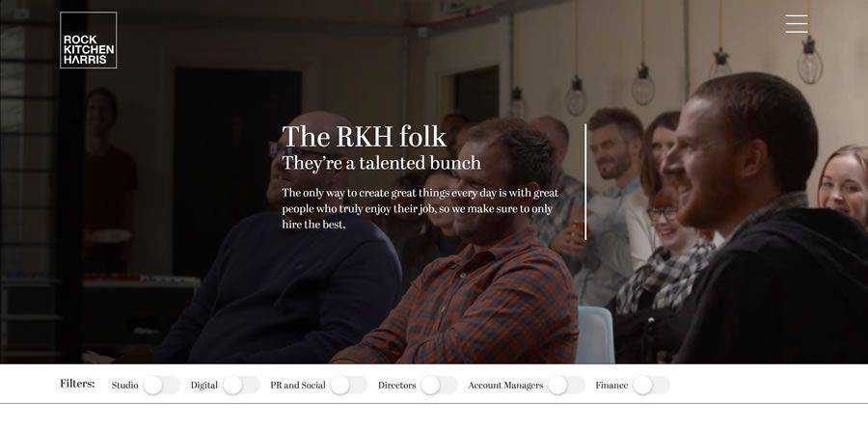Switch on the Directors filter
This screenshot has height=428, width=868.
(439, 386)
